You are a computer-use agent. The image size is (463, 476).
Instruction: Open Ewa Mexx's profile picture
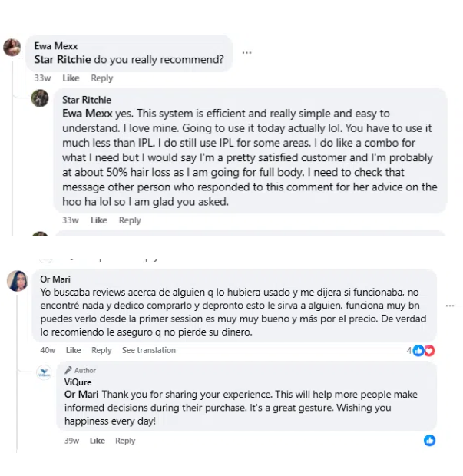tap(12, 48)
